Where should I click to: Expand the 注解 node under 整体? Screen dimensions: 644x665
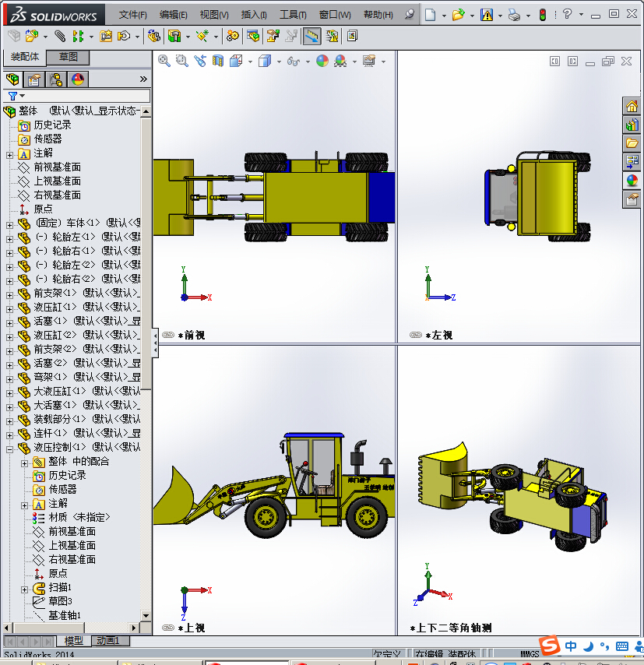pyautogui.click(x=10, y=155)
